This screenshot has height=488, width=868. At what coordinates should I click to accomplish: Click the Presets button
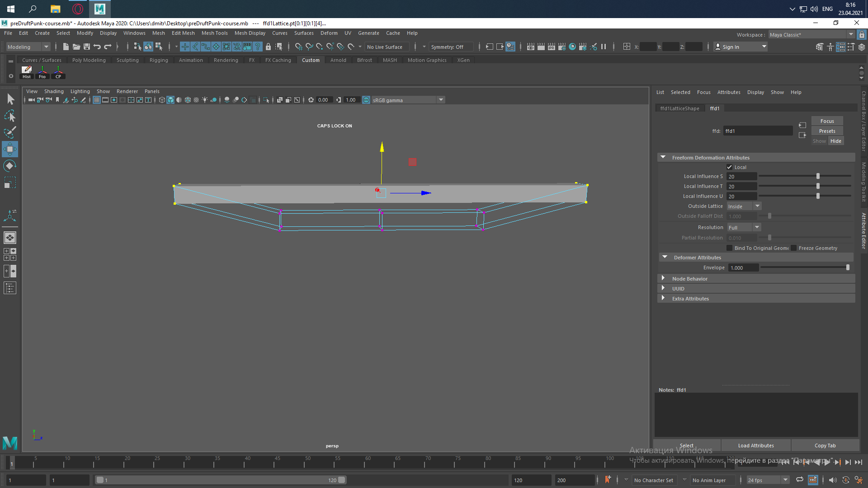(x=827, y=131)
